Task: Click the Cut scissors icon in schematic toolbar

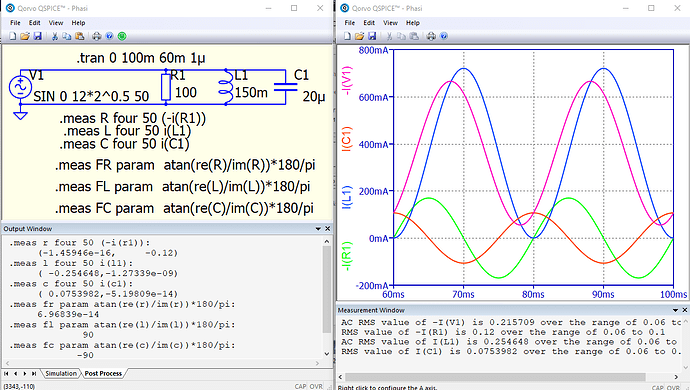Action: (55, 36)
